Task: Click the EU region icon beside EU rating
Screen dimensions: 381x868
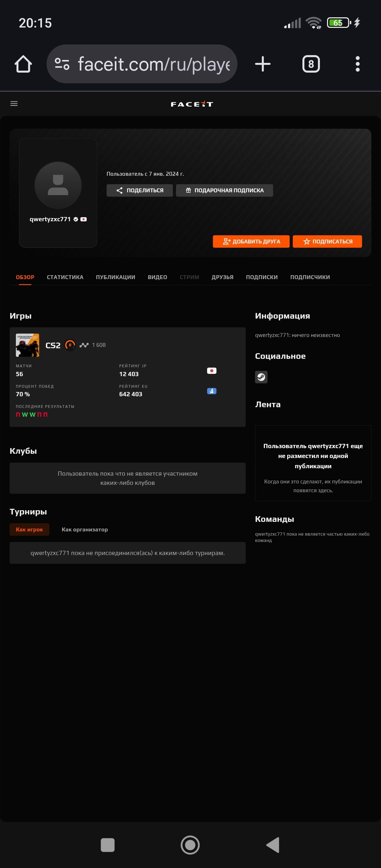Action: (x=212, y=391)
